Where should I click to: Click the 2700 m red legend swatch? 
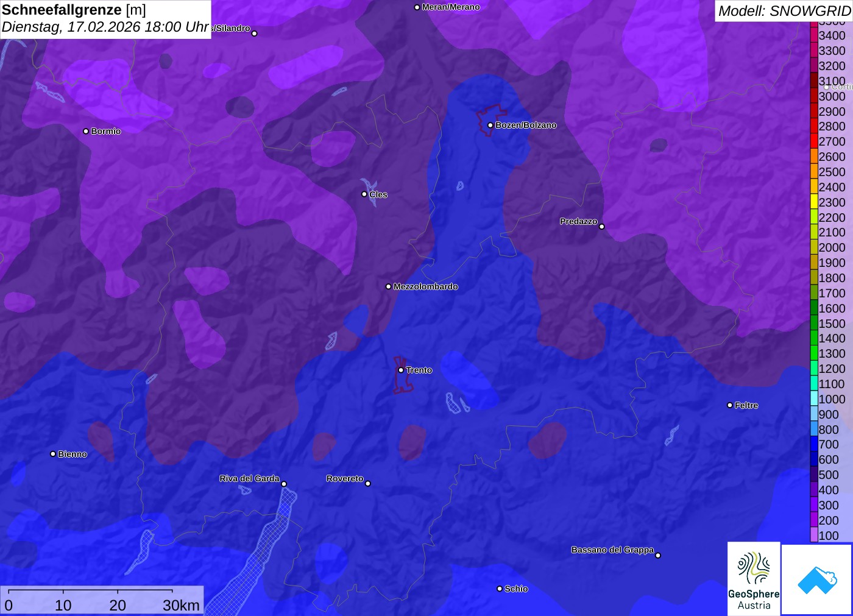(814, 141)
